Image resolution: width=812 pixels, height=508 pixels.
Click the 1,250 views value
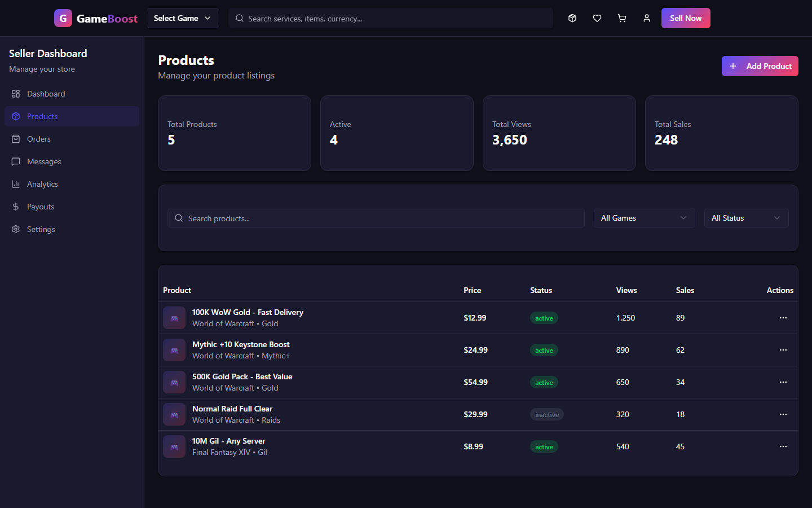coord(625,318)
